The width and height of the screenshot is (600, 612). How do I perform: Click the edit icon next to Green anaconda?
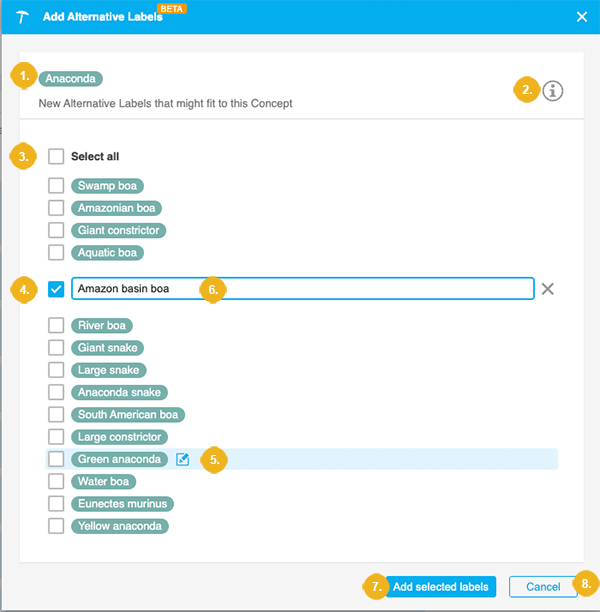tap(182, 459)
